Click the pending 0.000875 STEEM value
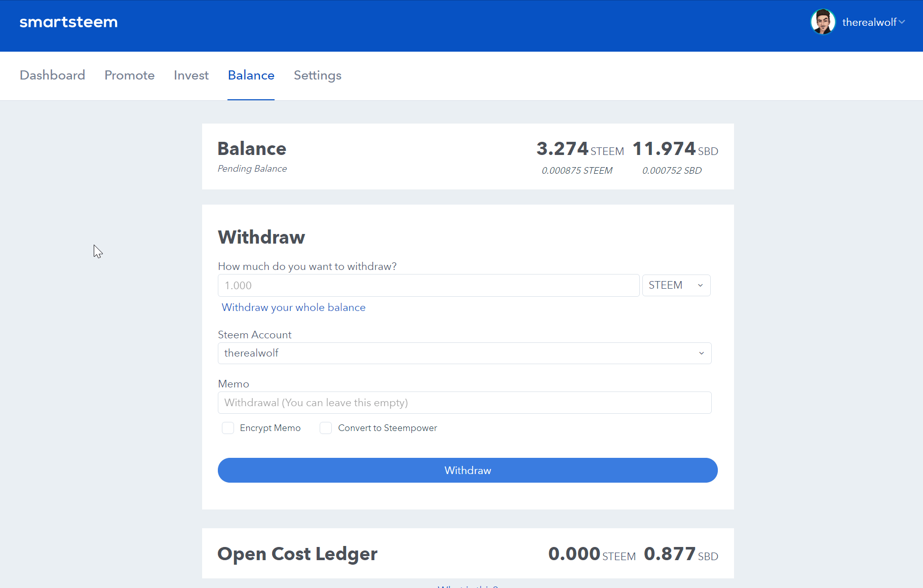Screen dimensions: 923x588 (x=577, y=171)
